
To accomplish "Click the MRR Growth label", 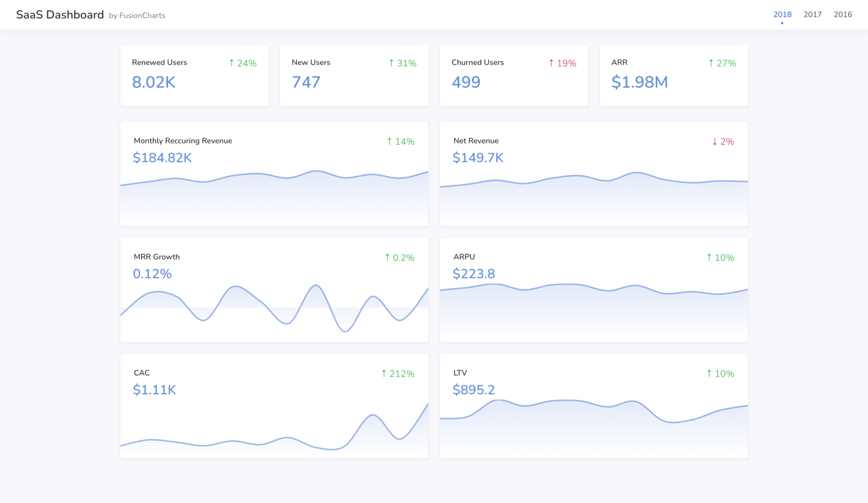I will point(157,256).
